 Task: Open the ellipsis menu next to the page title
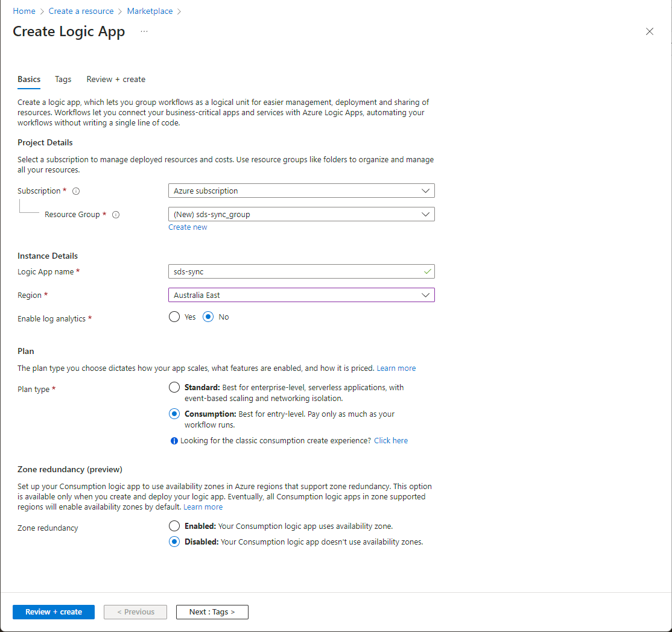tap(144, 31)
